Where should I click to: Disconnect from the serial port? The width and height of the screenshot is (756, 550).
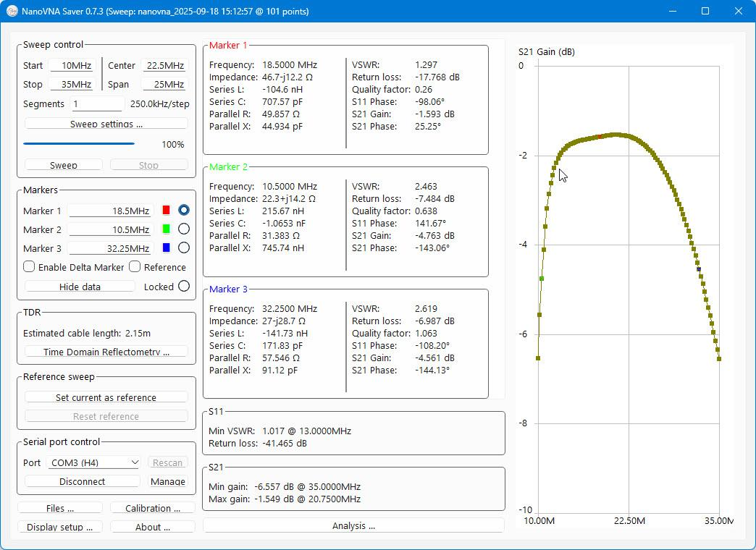coord(82,481)
